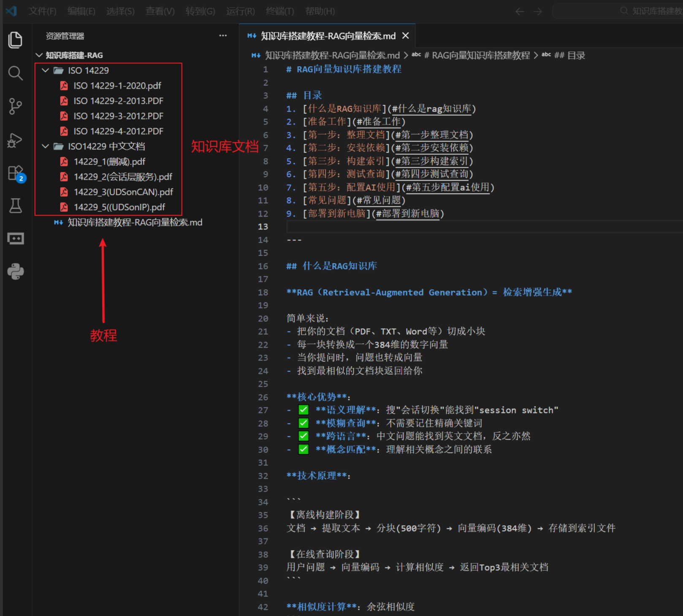683x616 pixels.
Task: Click the VS Code logo menu
Action: click(x=11, y=11)
